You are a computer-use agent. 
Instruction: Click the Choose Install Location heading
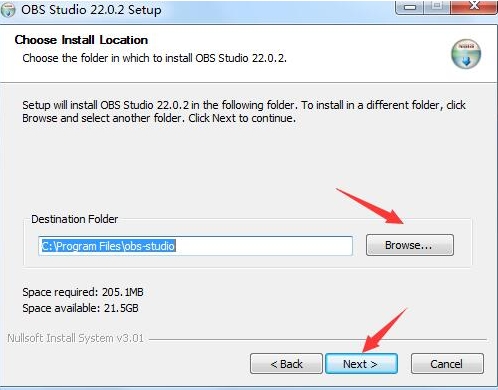[81, 40]
